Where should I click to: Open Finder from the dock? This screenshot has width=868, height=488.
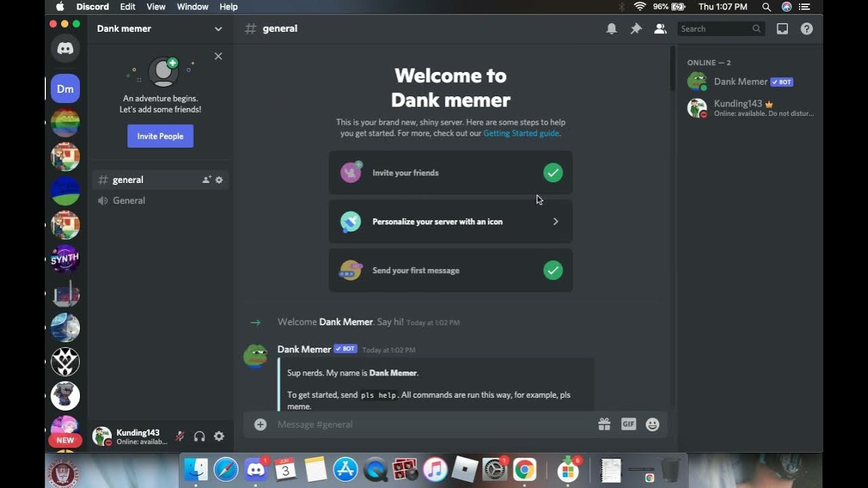(x=196, y=469)
